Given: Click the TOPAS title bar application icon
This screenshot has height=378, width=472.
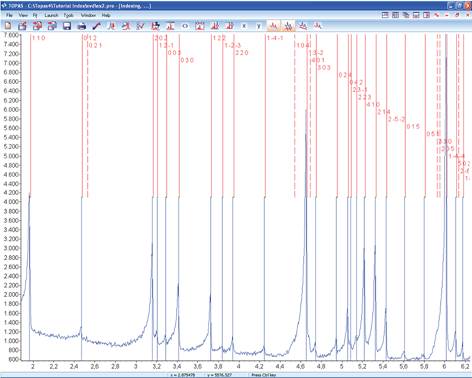Looking at the screenshot, I should 4,6.
